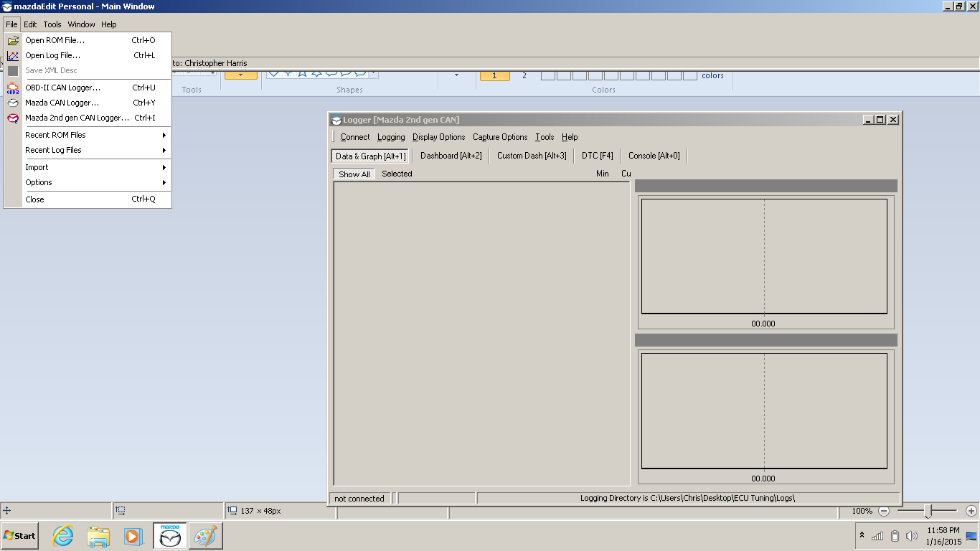Screen dimensions: 980x551
Task: Switch to mazdaEdit via its taskbar icon
Action: [x=170, y=536]
